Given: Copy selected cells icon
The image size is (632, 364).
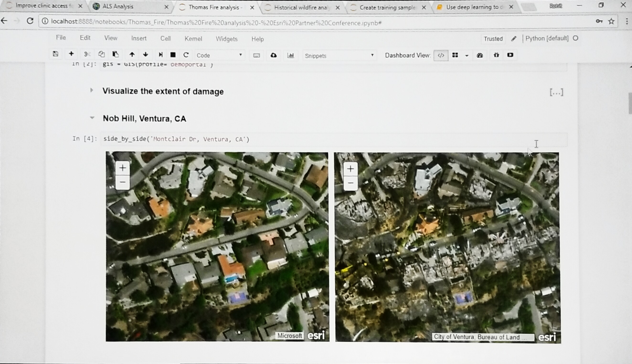Looking at the screenshot, I should [101, 54].
